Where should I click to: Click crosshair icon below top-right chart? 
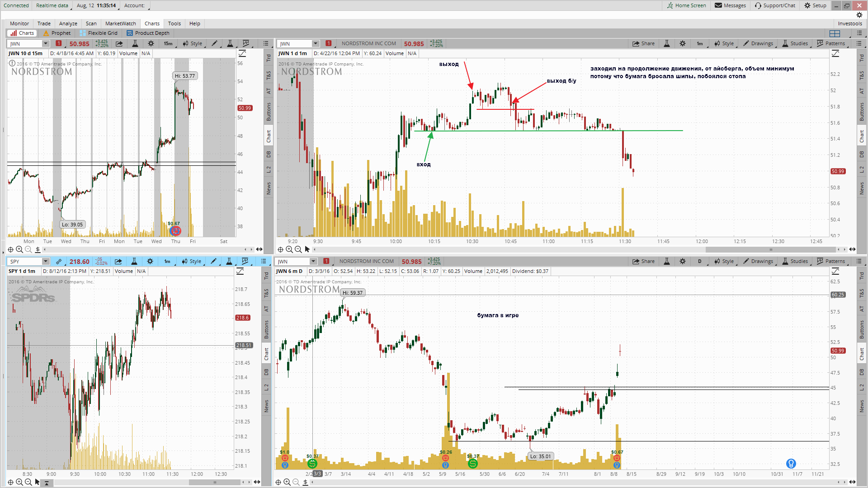point(280,249)
